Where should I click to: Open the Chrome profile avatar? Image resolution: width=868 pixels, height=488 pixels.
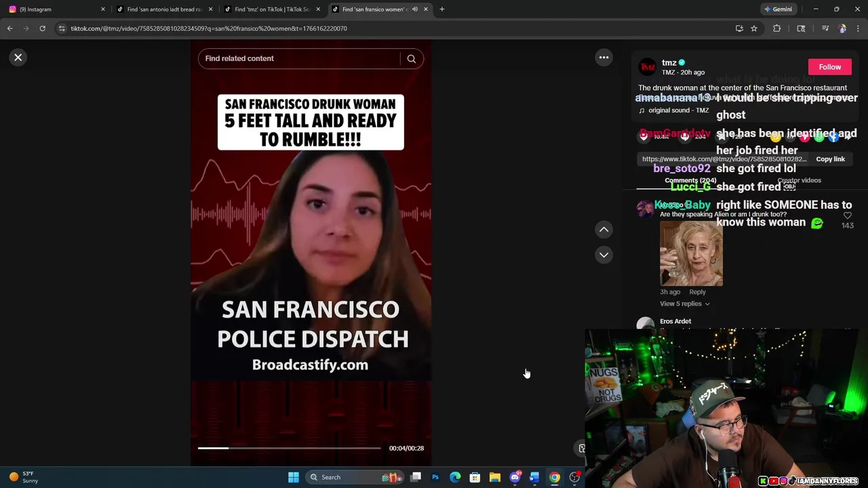click(x=842, y=28)
